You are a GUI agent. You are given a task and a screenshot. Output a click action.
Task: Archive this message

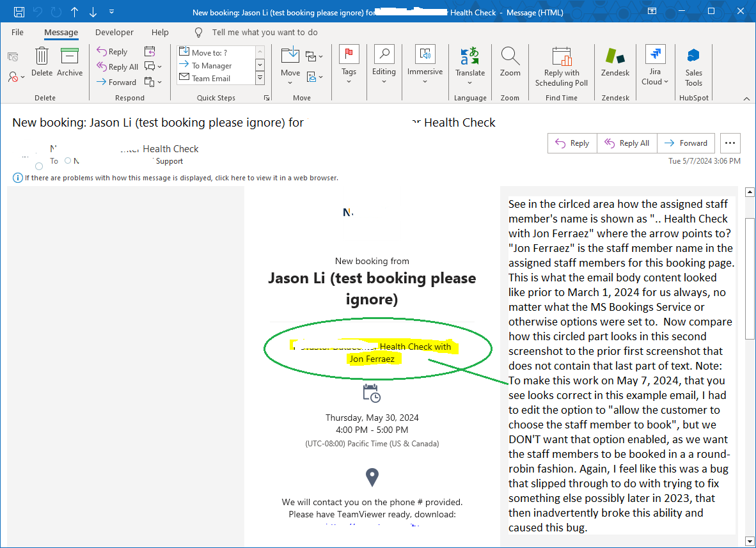point(70,61)
